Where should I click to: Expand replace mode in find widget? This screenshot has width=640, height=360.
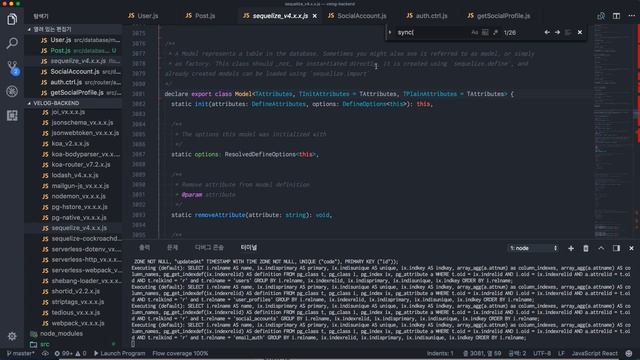390,32
